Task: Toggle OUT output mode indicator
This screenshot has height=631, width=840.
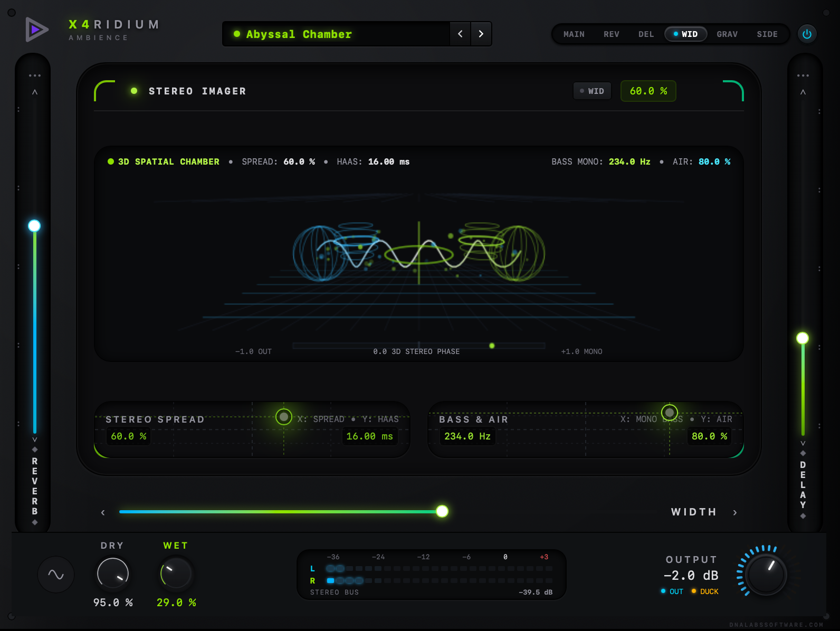Action: tap(672, 591)
